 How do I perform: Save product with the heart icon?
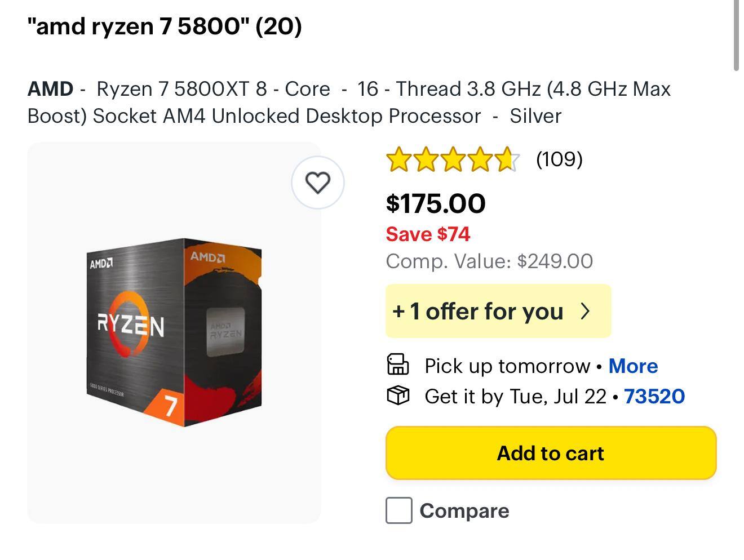pyautogui.click(x=317, y=183)
